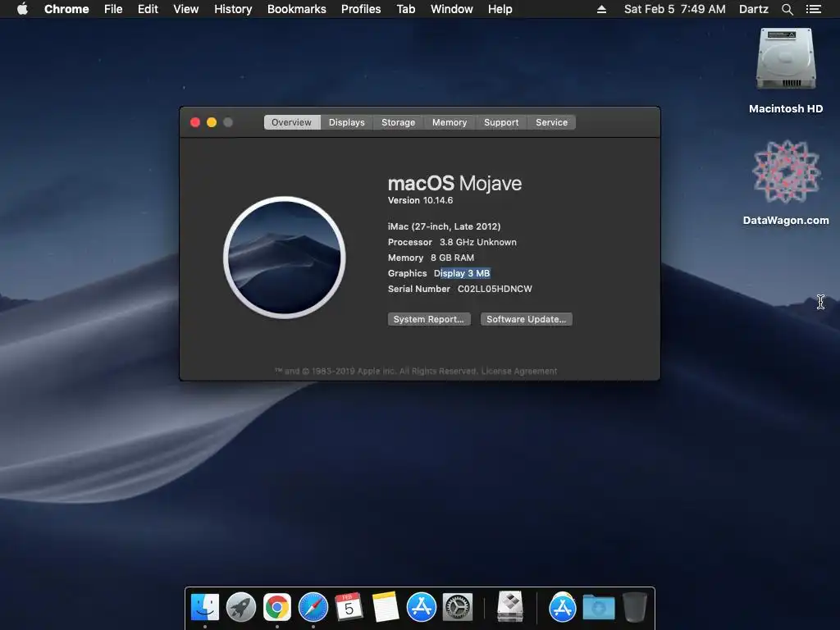Switch to the Memory tab
This screenshot has height=630, width=840.
click(x=450, y=122)
